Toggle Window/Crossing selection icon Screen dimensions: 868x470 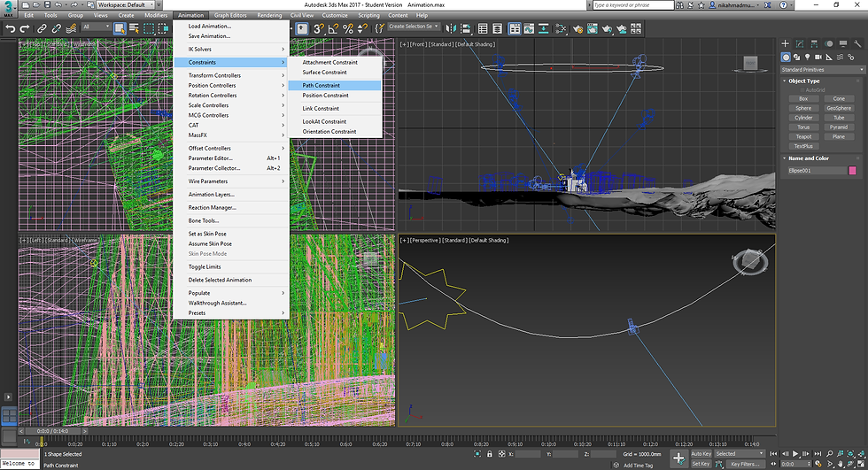coord(163,28)
